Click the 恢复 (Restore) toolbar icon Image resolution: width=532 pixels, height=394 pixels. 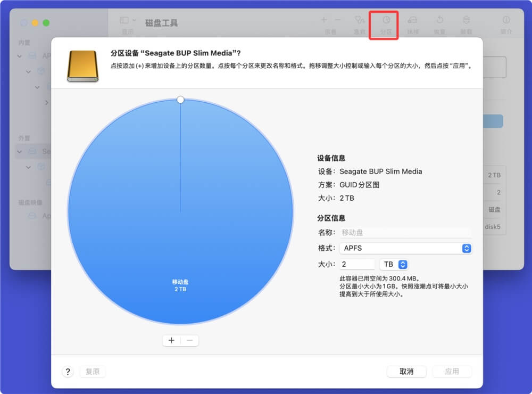pos(439,20)
